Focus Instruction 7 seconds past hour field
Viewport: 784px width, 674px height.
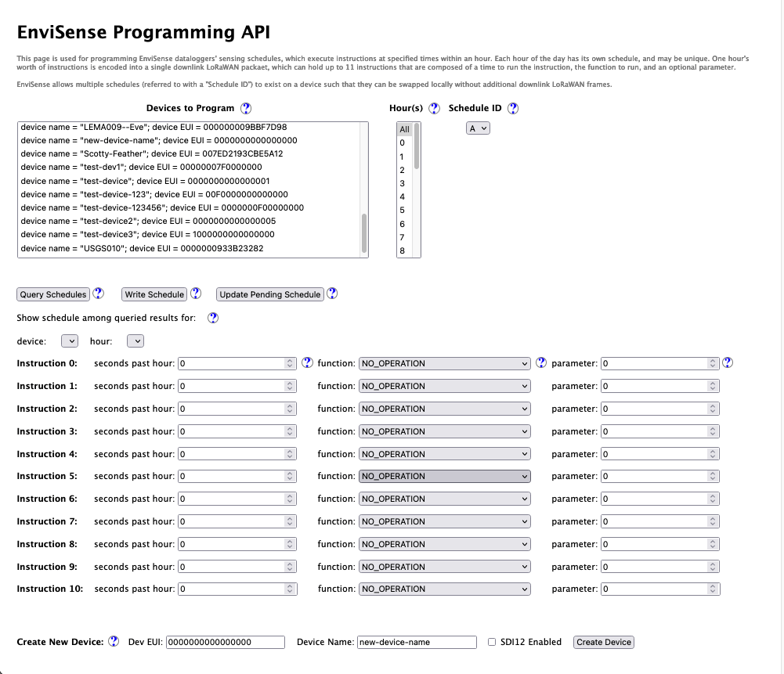click(237, 521)
